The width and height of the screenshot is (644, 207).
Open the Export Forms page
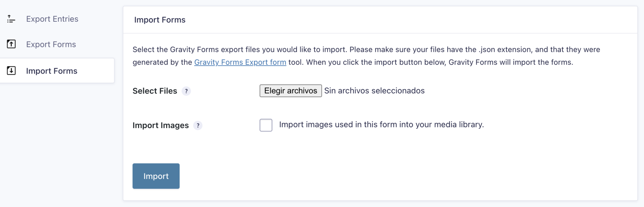point(51,44)
